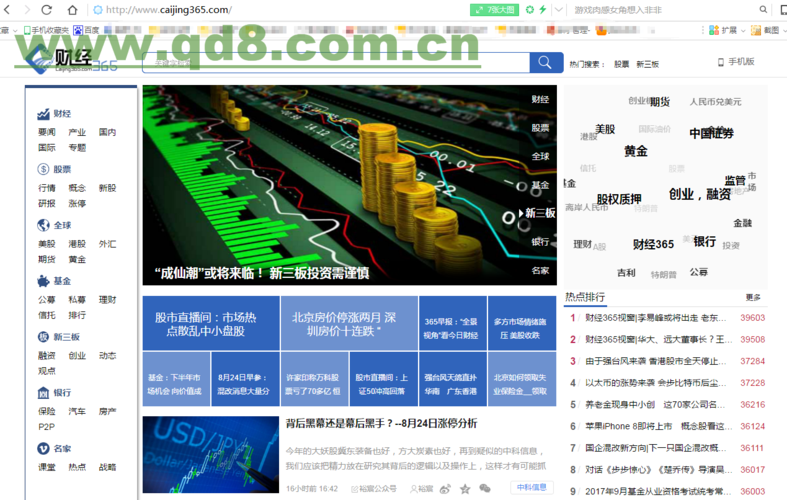Image resolution: width=787 pixels, height=500 pixels.
Task: Open the 百度 bookmark
Action: point(86,31)
